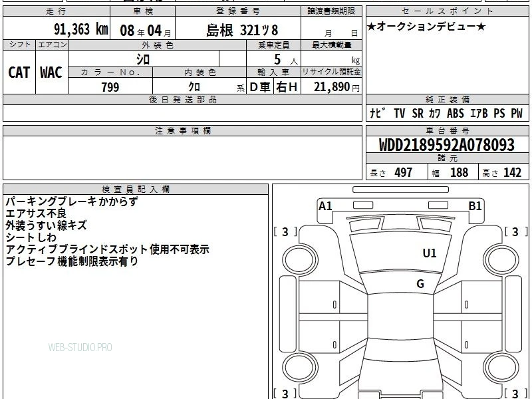Viewport: 532px width, 399px height.
Task: Click the セールスポイント header
Action: click(x=448, y=11)
